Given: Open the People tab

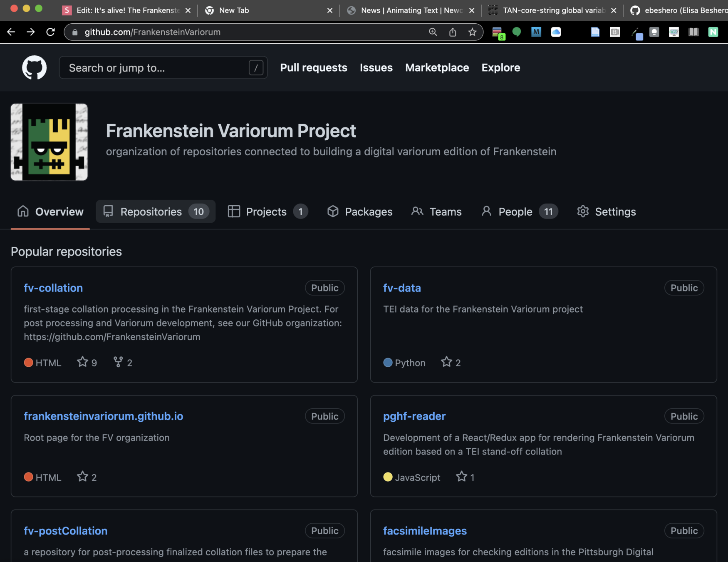Looking at the screenshot, I should [520, 211].
